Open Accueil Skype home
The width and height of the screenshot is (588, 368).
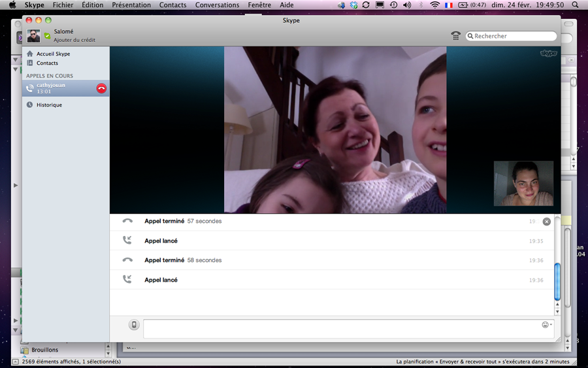[x=54, y=54]
